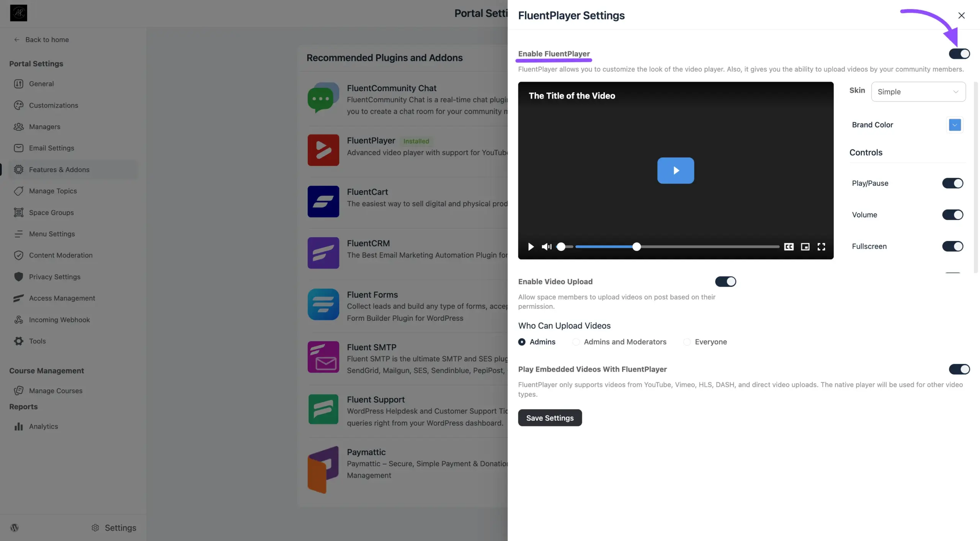Click the fullscreen icon in video preview
980x541 pixels.
[x=821, y=247]
